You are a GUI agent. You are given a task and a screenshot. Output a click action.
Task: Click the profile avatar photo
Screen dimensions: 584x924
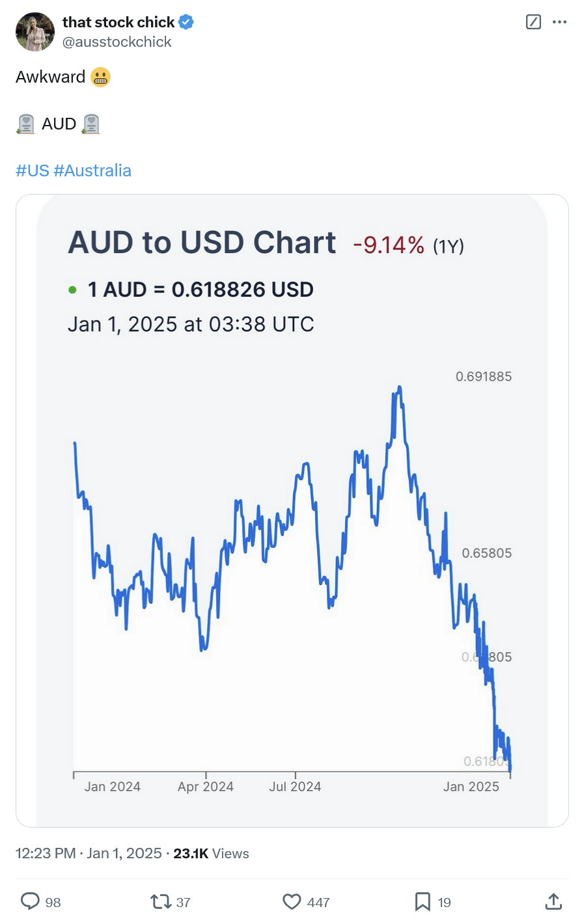point(35,31)
